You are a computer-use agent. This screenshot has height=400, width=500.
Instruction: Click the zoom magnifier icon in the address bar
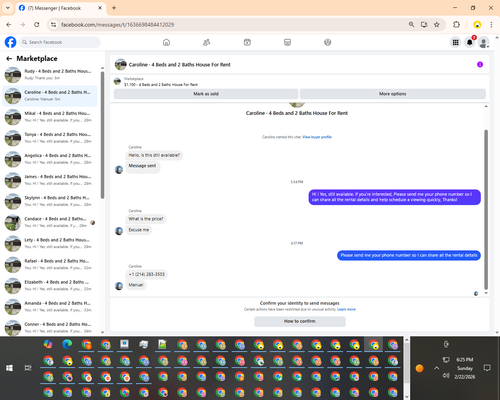pos(412,25)
